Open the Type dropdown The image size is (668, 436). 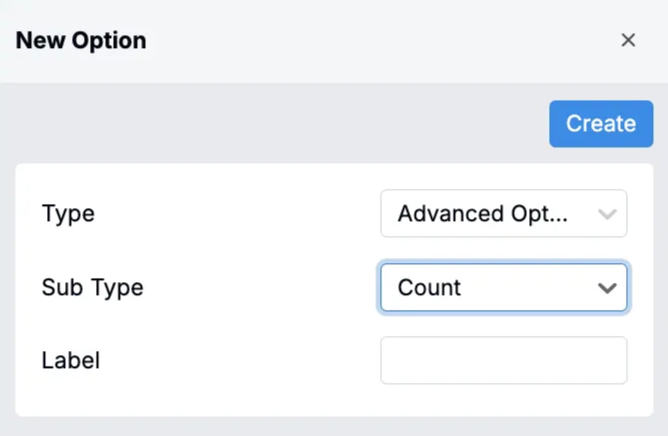point(504,213)
